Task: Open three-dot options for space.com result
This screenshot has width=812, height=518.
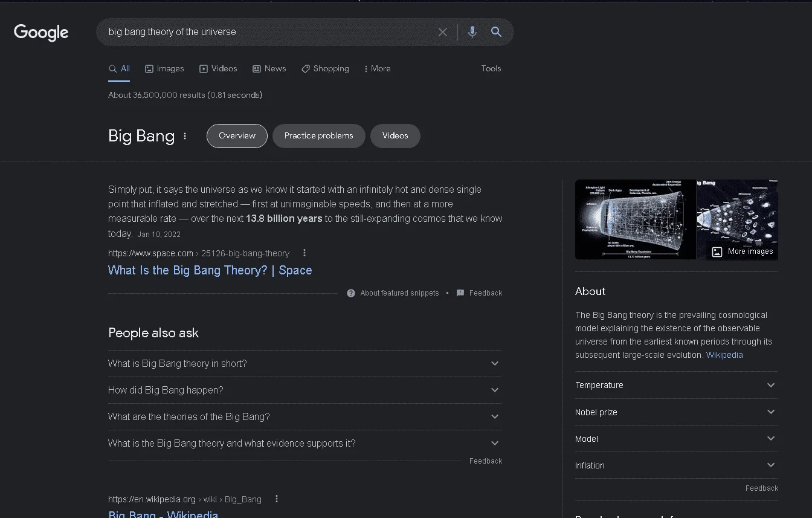Action: click(304, 253)
